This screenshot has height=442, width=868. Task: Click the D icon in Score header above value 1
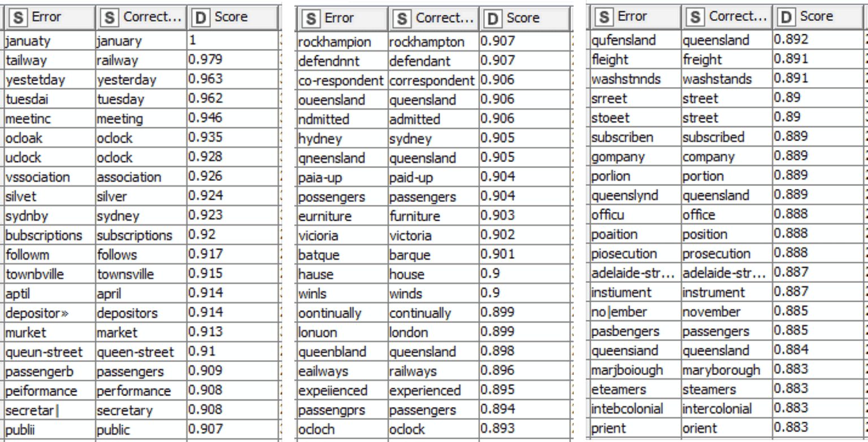[x=201, y=17]
